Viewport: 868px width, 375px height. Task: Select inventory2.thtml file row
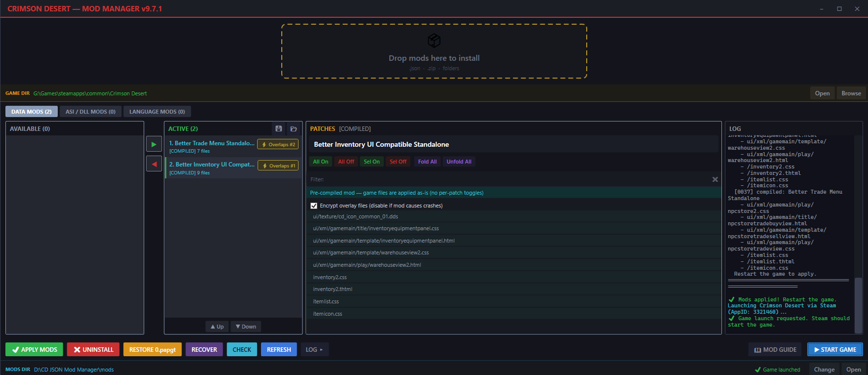pos(513,289)
